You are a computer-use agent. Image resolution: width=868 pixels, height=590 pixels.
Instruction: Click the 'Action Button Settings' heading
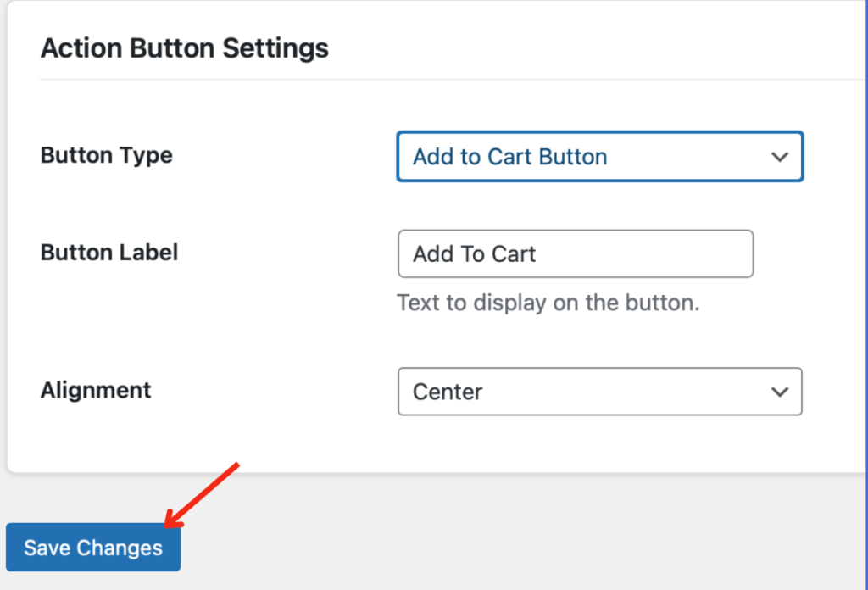click(184, 48)
